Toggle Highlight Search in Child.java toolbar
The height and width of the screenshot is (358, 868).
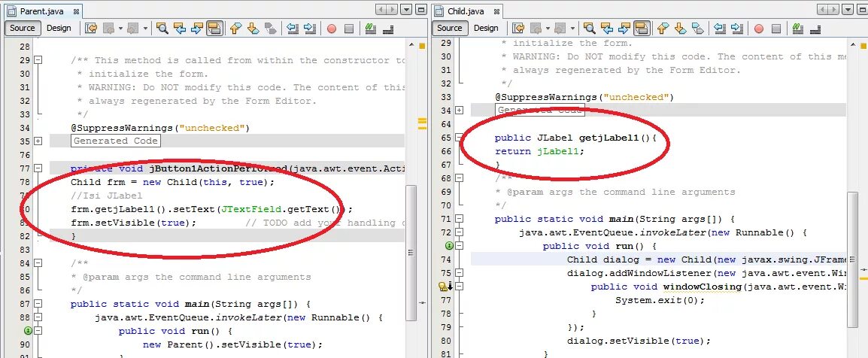click(642, 29)
